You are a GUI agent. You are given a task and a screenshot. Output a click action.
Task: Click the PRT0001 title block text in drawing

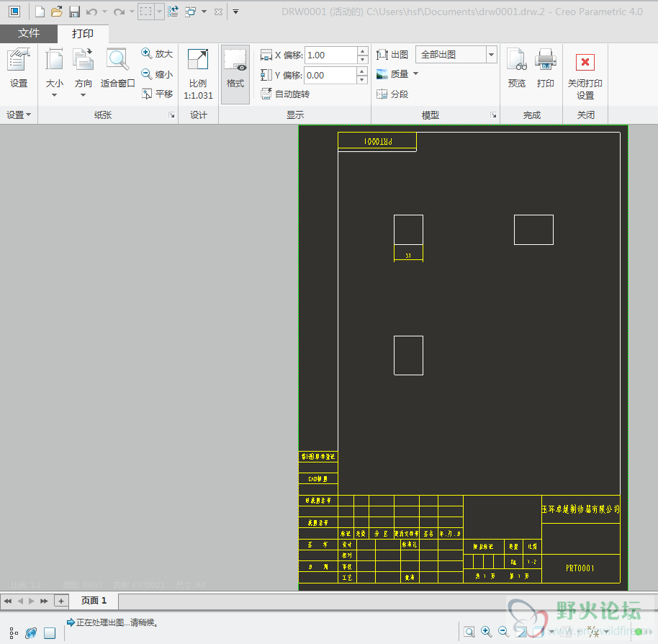[580, 568]
